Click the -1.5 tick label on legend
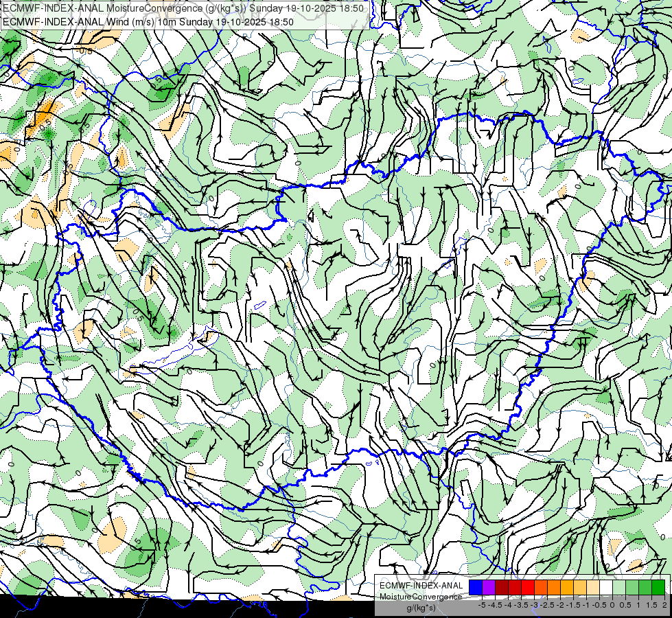672x618 pixels. [x=573, y=605]
